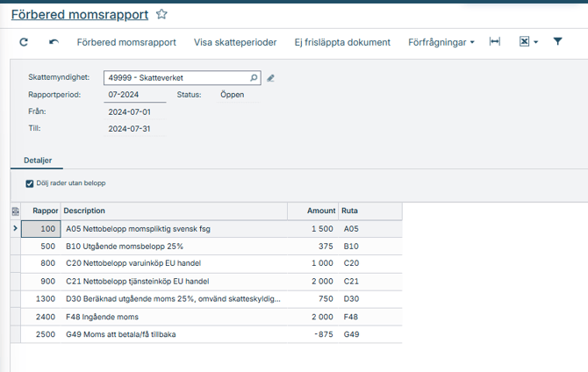Select the Detaljer tab
The image size is (588, 372).
[x=38, y=161]
